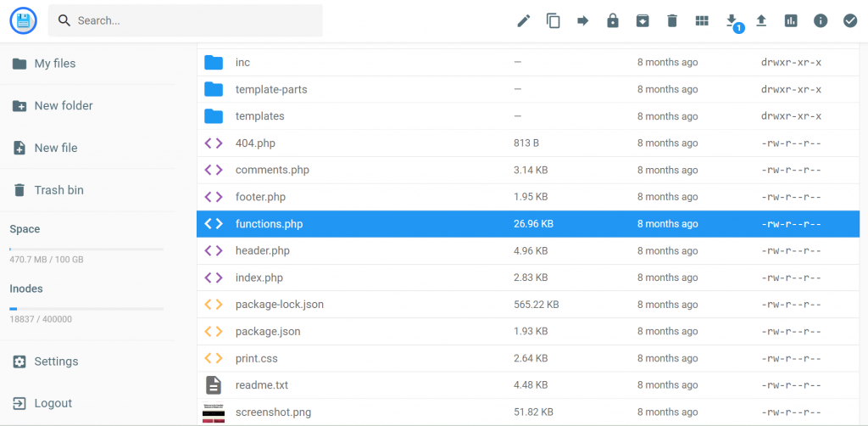Click the search magnifier icon
The image size is (868, 426).
coord(64,21)
